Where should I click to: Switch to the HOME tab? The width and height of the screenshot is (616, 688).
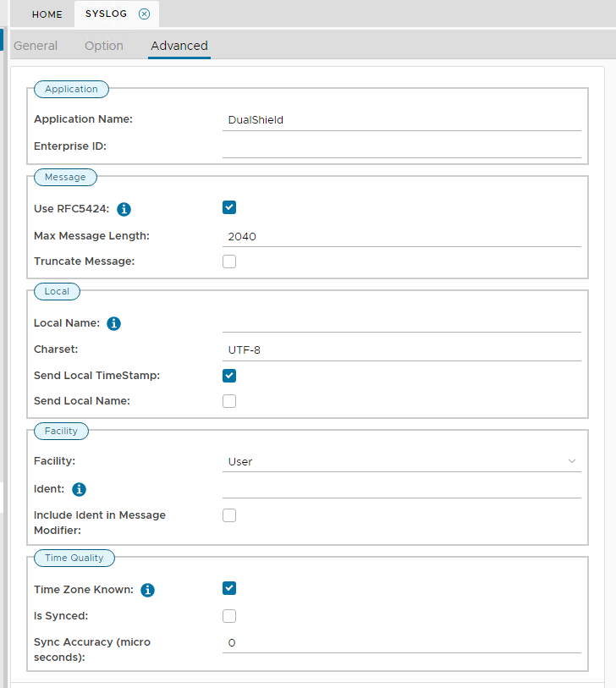point(47,14)
